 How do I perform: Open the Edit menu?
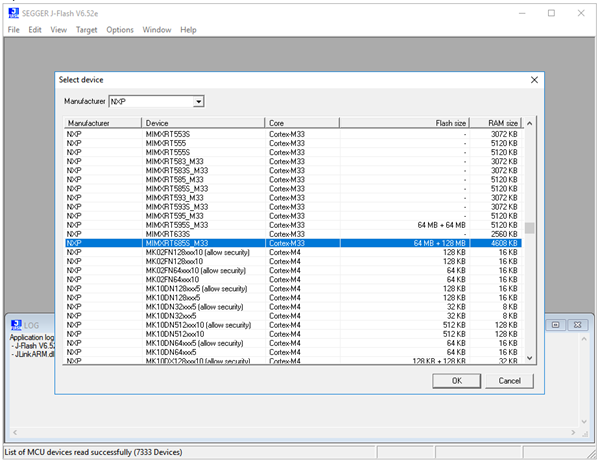35,30
